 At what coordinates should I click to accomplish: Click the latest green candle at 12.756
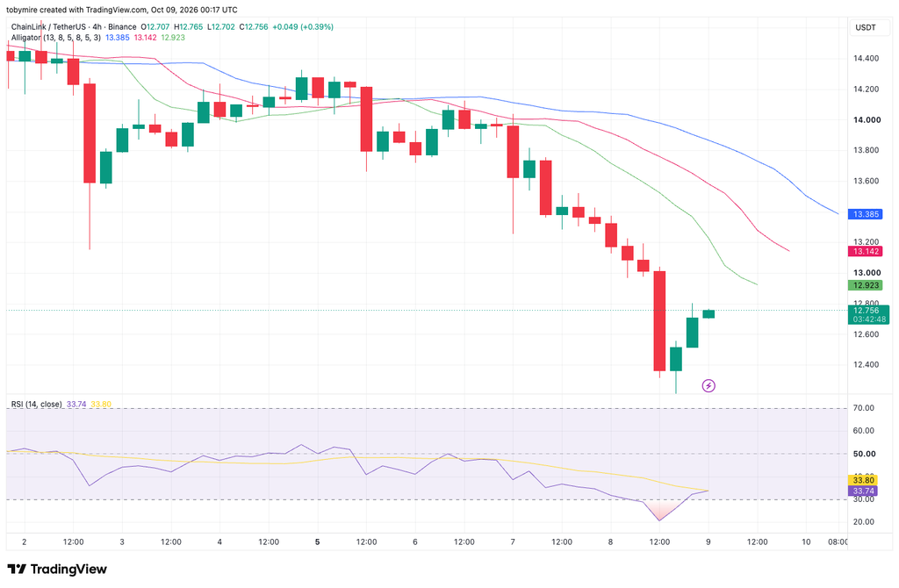(708, 314)
